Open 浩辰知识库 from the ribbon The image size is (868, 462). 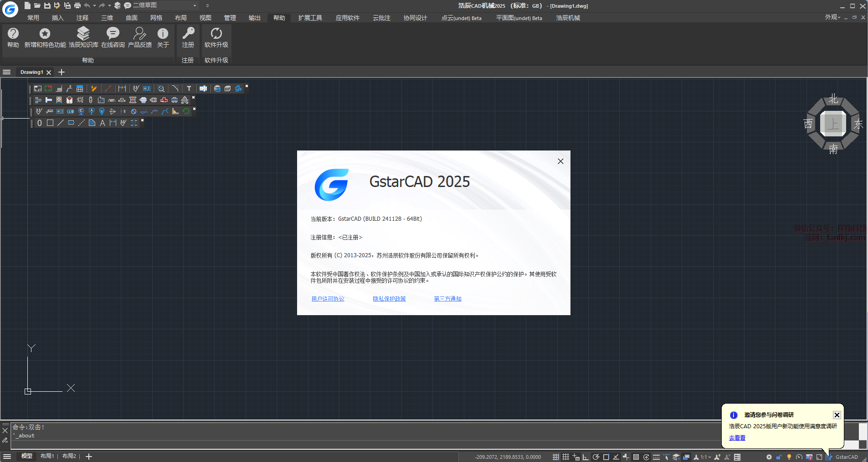(83, 34)
